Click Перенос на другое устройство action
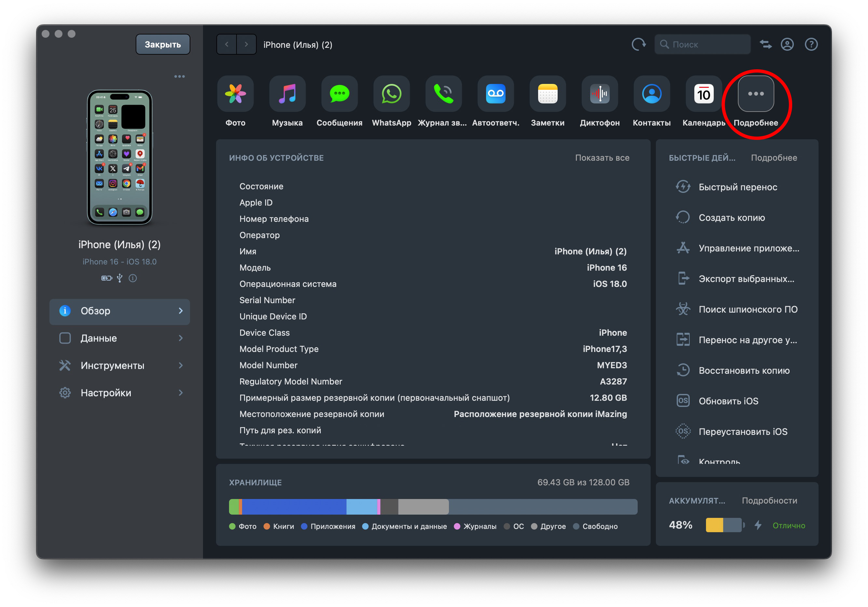 tap(737, 340)
